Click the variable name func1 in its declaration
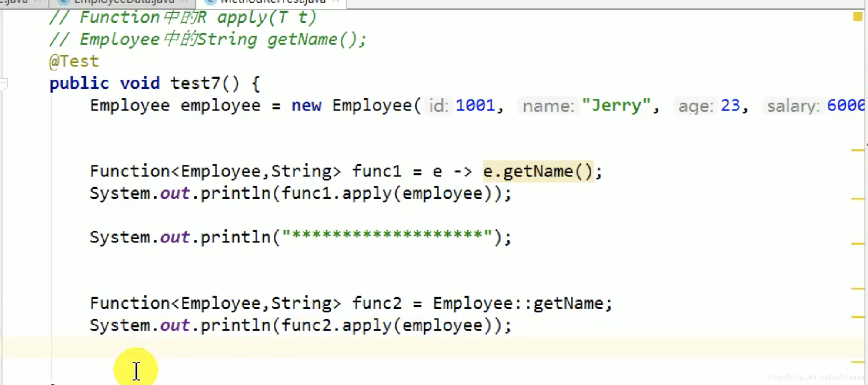The width and height of the screenshot is (868, 385). (x=376, y=171)
